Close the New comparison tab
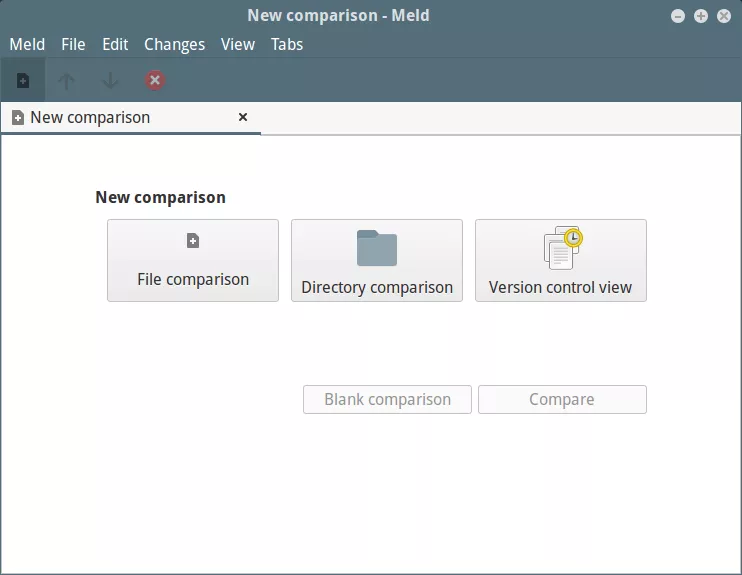The image size is (742, 575). click(x=243, y=117)
